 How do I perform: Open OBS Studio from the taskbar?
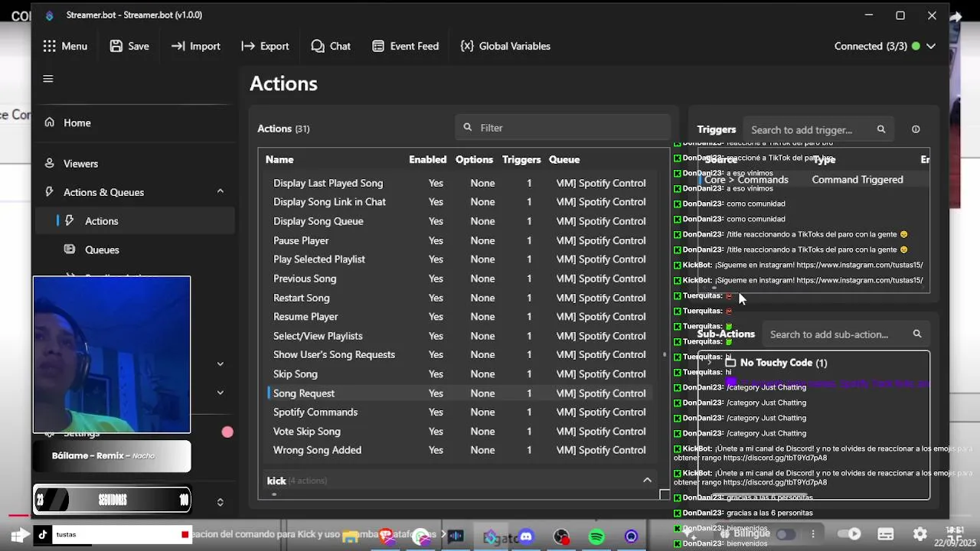pos(561,536)
